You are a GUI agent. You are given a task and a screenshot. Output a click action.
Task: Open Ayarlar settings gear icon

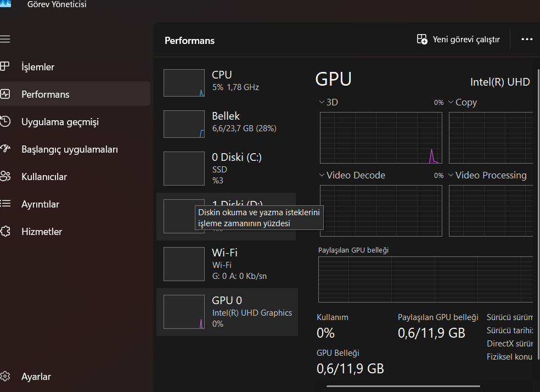tap(5, 377)
